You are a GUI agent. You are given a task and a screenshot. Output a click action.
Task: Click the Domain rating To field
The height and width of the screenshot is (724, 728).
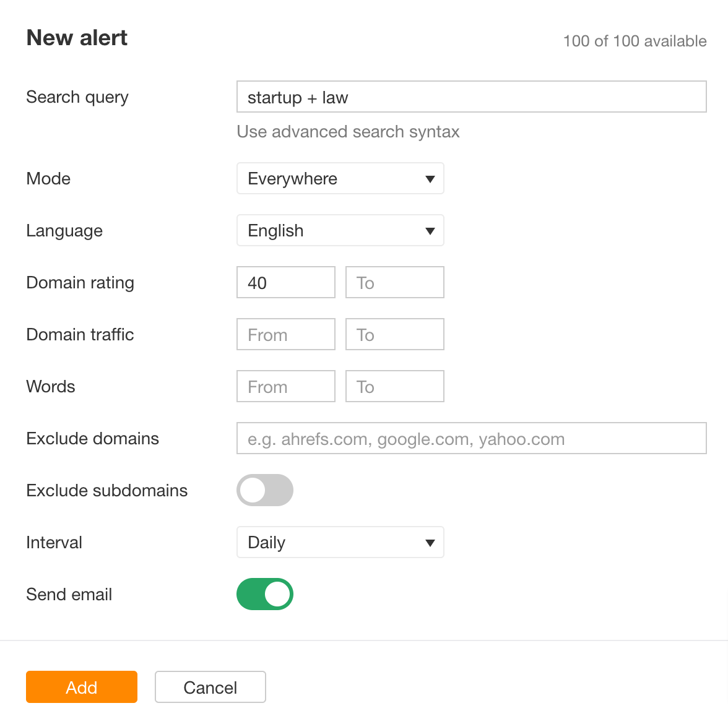point(394,282)
